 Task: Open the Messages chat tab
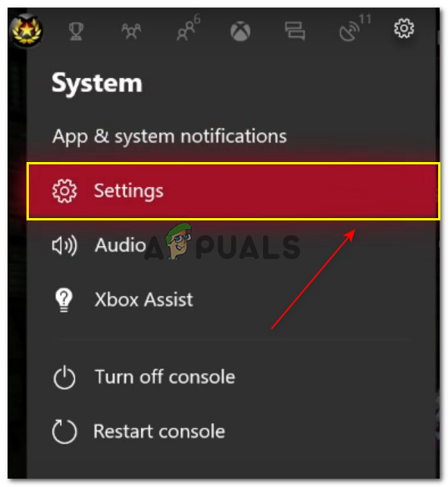[x=295, y=31]
